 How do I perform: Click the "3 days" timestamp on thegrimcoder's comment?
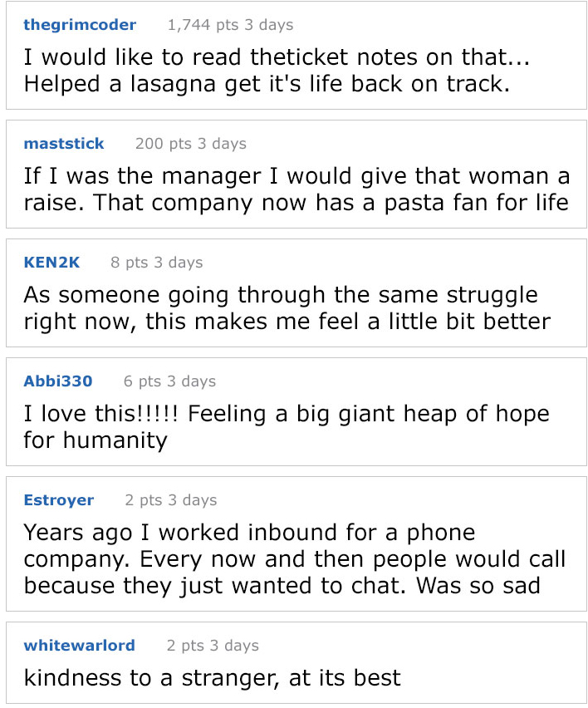pyautogui.click(x=267, y=25)
